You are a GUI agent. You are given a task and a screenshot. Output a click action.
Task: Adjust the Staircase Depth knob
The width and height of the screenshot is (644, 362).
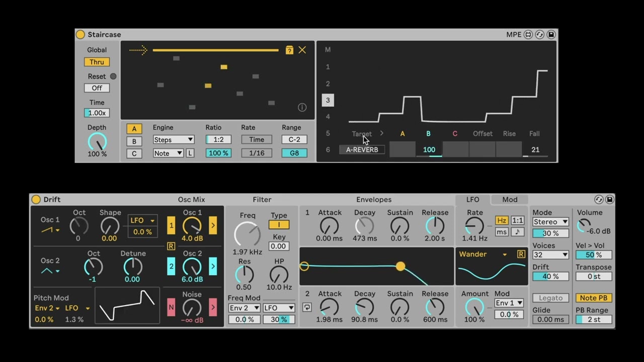tap(97, 141)
